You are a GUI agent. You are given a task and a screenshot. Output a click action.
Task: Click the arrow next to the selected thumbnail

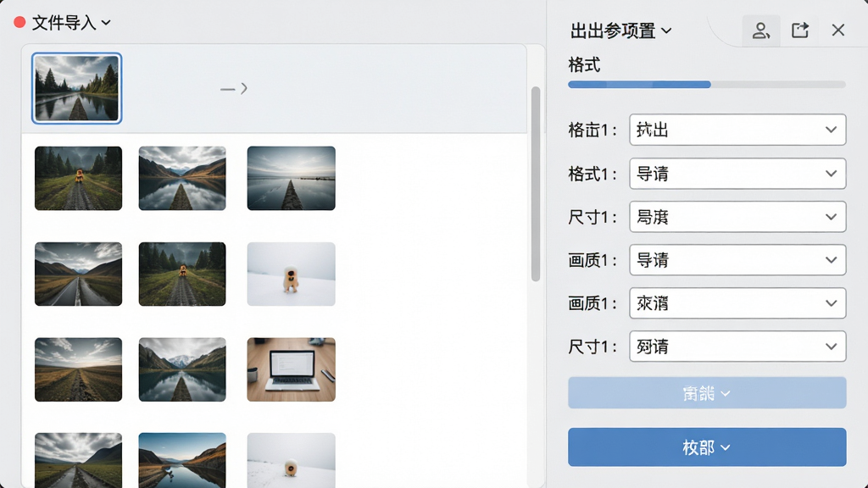click(x=234, y=88)
